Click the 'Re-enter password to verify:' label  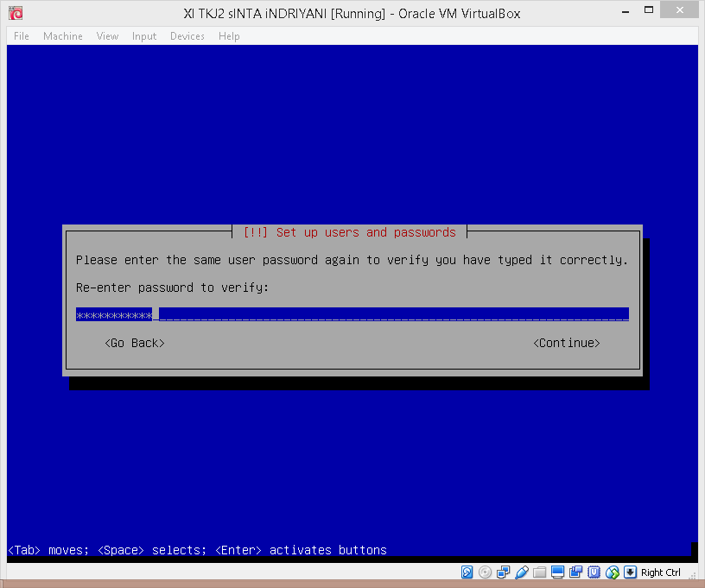pyautogui.click(x=172, y=288)
